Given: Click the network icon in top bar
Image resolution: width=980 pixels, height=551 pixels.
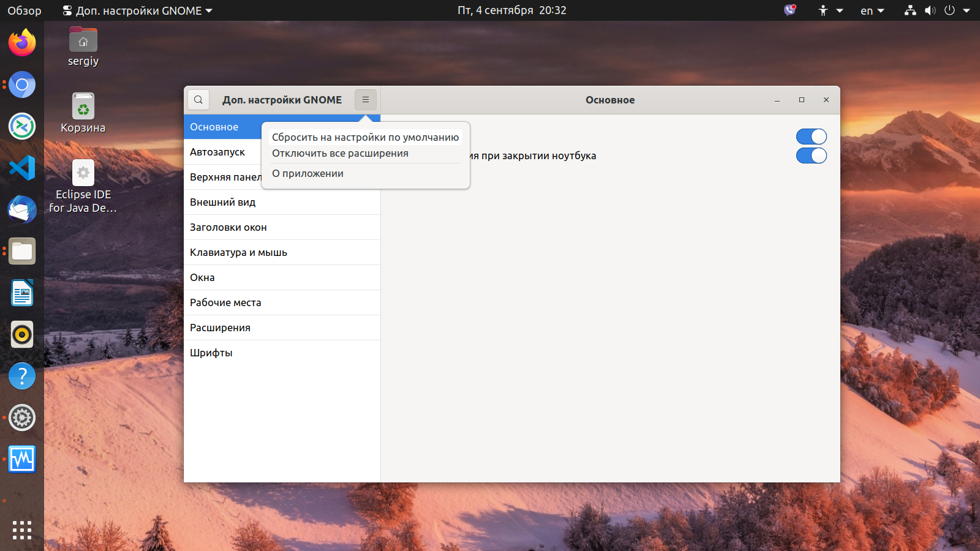Looking at the screenshot, I should click(910, 10).
